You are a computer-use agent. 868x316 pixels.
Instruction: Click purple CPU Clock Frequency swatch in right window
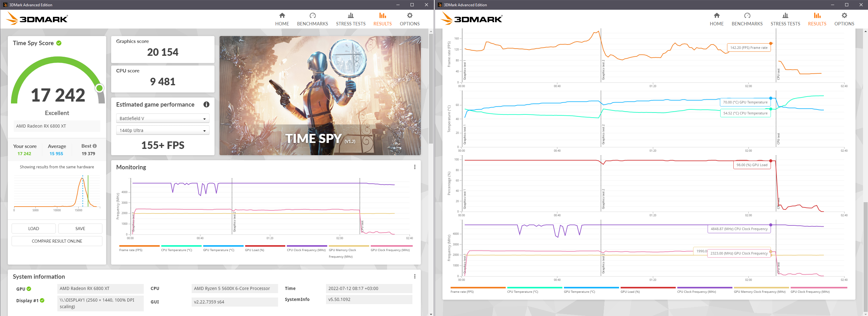click(705, 288)
